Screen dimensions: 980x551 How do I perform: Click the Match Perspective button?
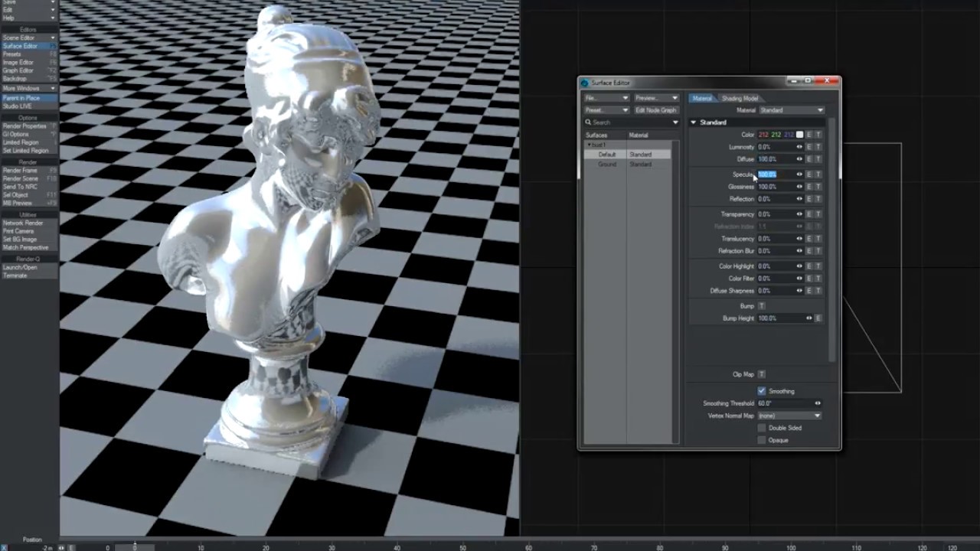(30, 247)
